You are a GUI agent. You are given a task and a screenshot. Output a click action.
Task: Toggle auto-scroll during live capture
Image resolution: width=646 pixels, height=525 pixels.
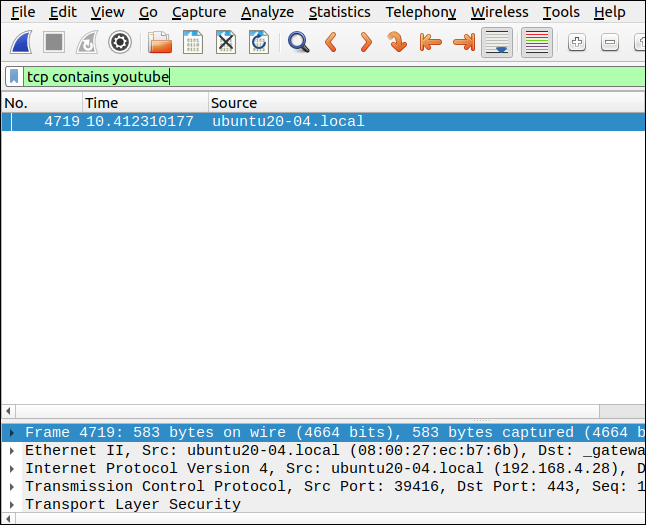pos(497,42)
